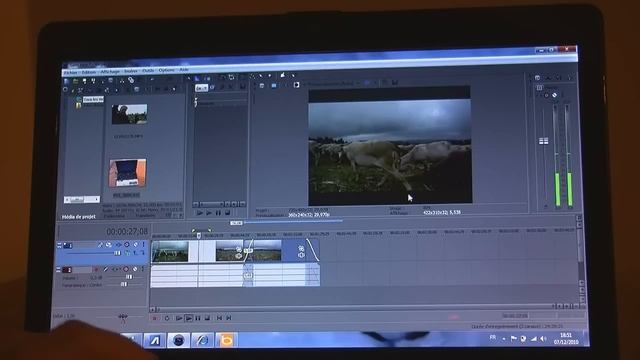Click the audio track volume slider

click(x=129, y=277)
